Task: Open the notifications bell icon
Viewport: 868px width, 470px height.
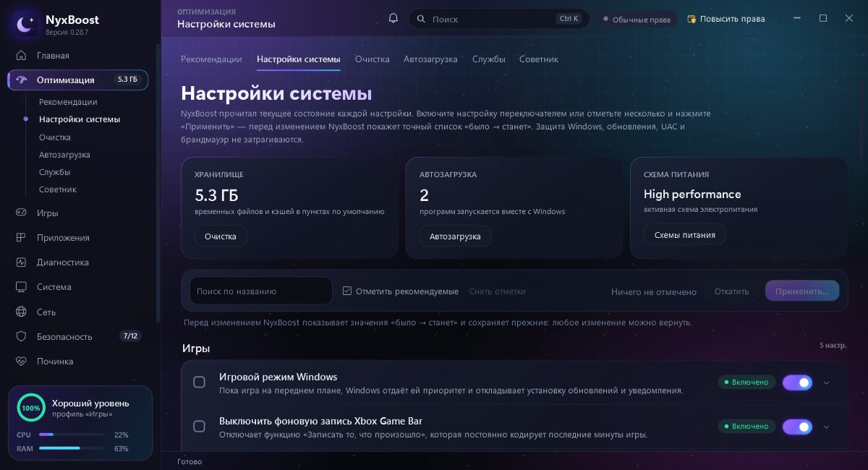Action: pos(393,19)
